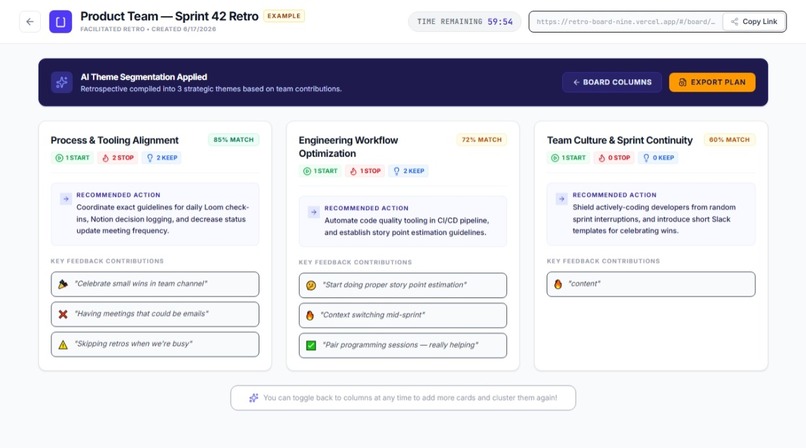The width and height of the screenshot is (806, 448).
Task: Click the bulb icon in Team Culture 0 KEEP
Action: (646, 158)
